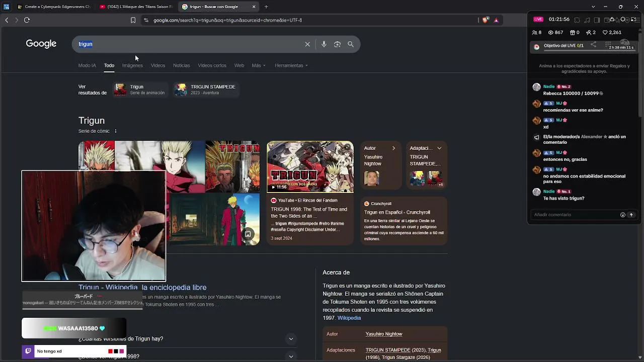View the gifts count icon
This screenshot has width=644, height=362.
tap(572, 32)
